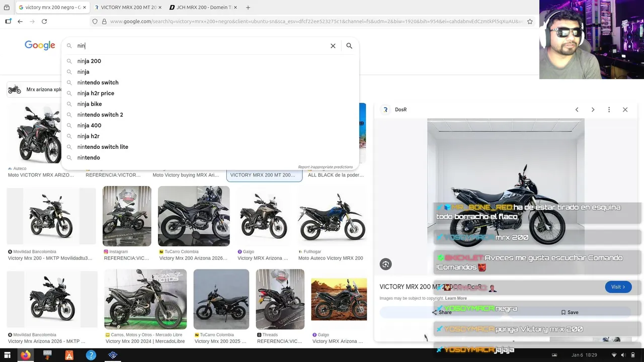Open the Ubuntu Software taskbar icon
This screenshot has width=644, height=362.
[69, 355]
